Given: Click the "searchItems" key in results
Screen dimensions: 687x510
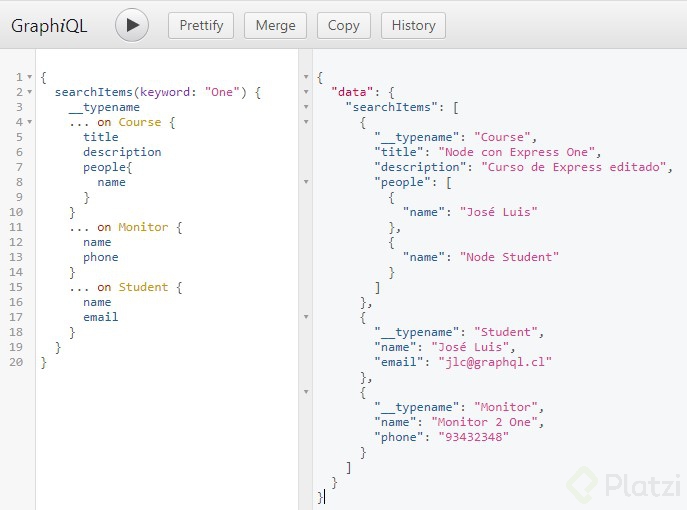Looking at the screenshot, I should tap(392, 107).
